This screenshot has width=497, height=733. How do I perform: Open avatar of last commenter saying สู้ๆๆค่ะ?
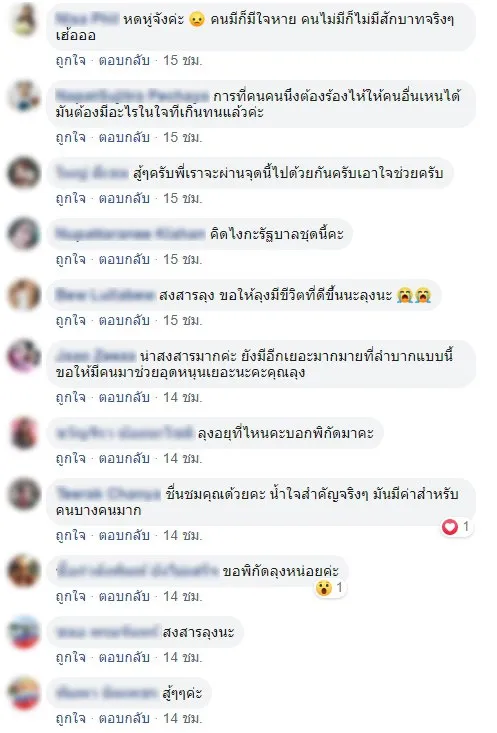pyautogui.click(x=24, y=693)
